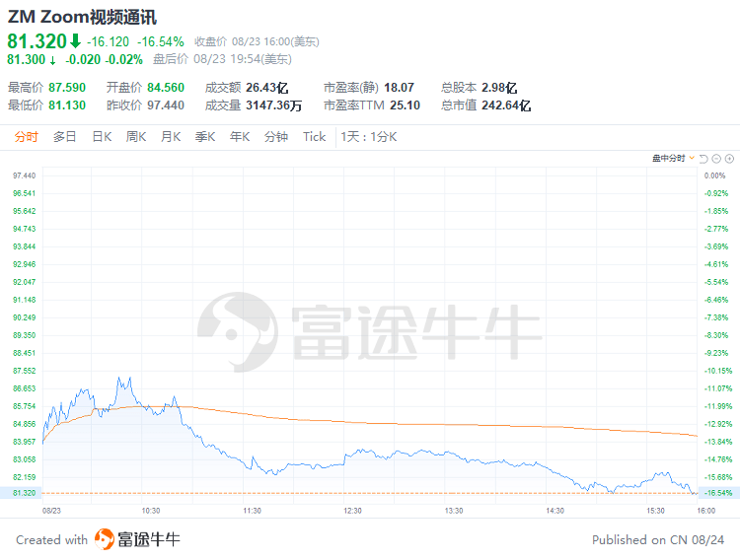740x560 pixels.
Task: Click the Created with footer text
Action: (52, 539)
